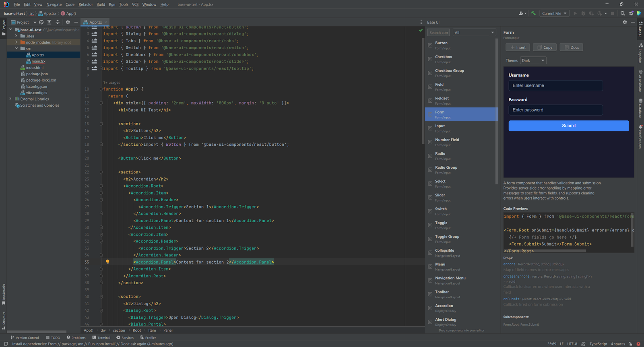Click the Enter username field

[555, 85]
